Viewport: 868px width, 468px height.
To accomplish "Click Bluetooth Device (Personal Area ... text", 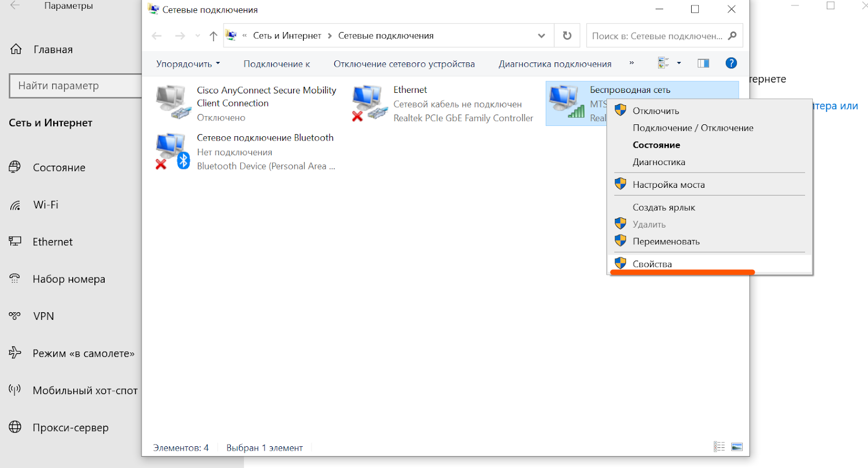I will pos(266,166).
